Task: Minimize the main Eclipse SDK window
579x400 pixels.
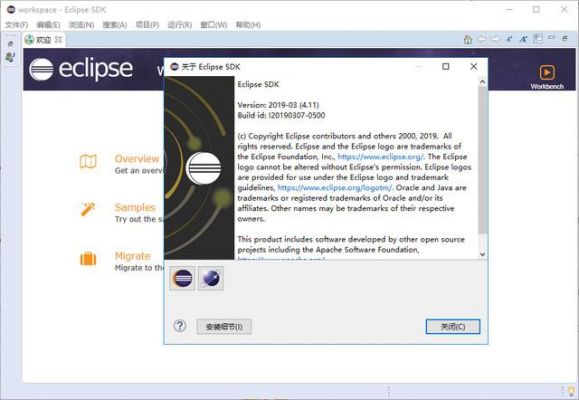Action: coord(509,10)
